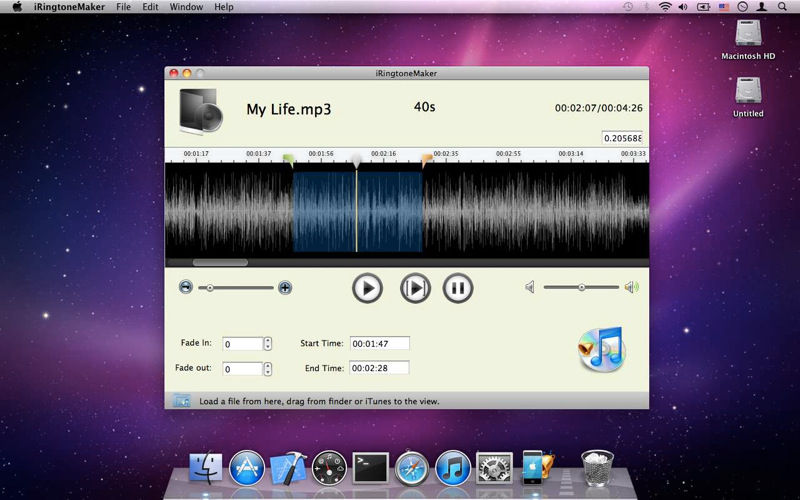800x500 pixels.
Task: Click the play-selection button with brackets
Action: coord(415,288)
